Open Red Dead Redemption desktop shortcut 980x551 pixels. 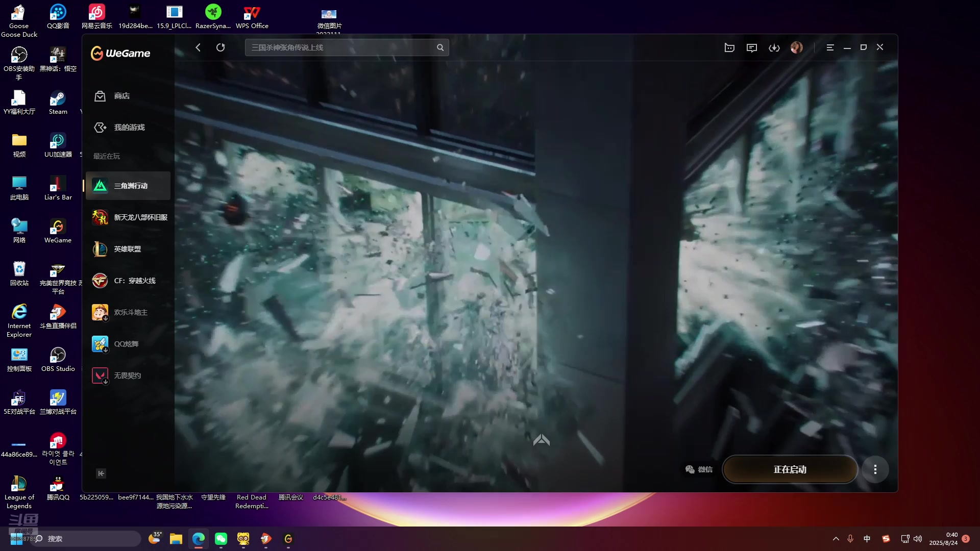click(x=252, y=502)
